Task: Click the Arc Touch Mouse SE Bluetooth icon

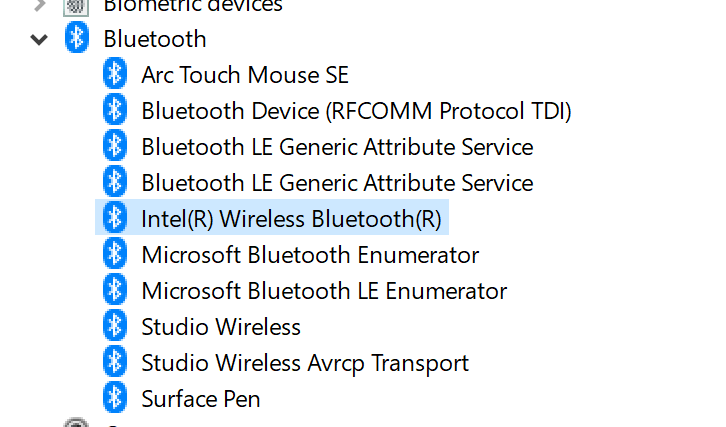Action: coord(115,73)
